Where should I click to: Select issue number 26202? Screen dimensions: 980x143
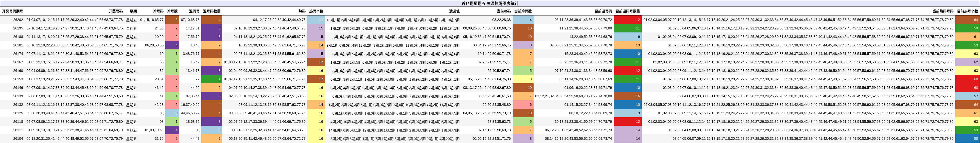[18, 20]
